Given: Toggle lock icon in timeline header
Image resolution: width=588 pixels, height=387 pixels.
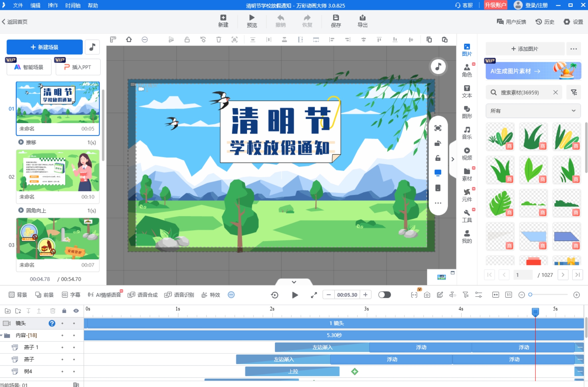Looking at the screenshot, I should 64,311.
